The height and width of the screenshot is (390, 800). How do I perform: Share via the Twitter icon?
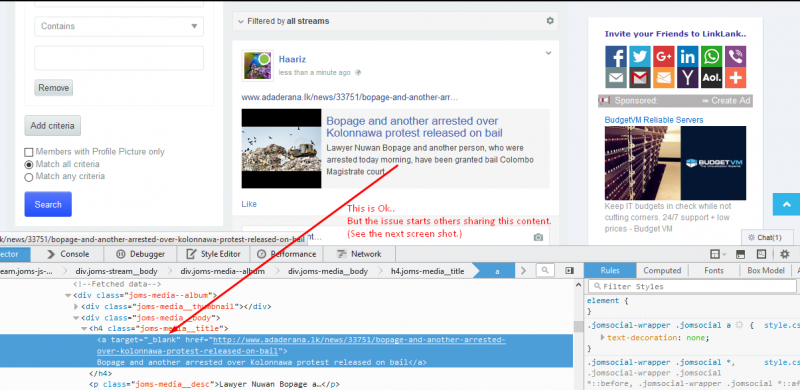point(640,56)
